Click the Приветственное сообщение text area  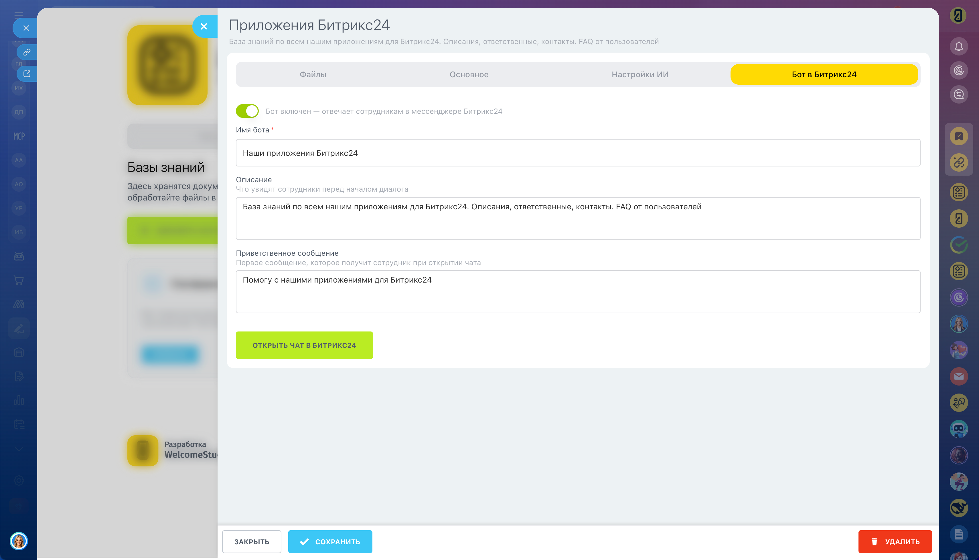(578, 291)
